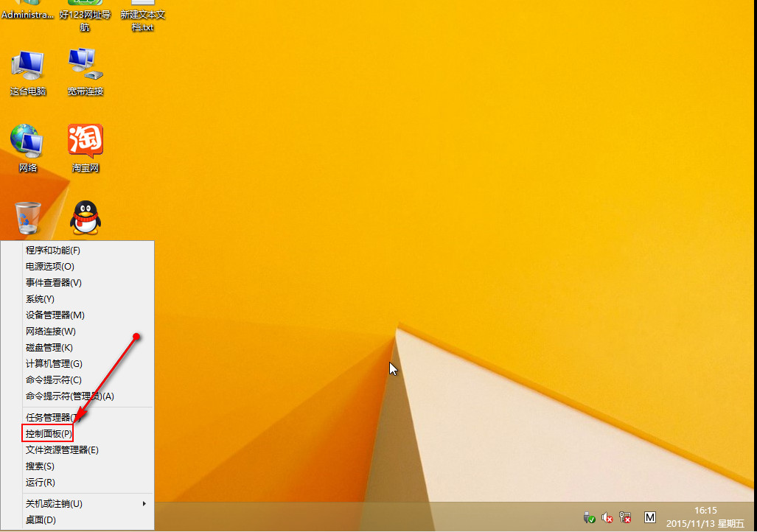Viewport: 757px width, 532px height.
Task: Click the network disconnected tray icon
Action: (x=625, y=517)
